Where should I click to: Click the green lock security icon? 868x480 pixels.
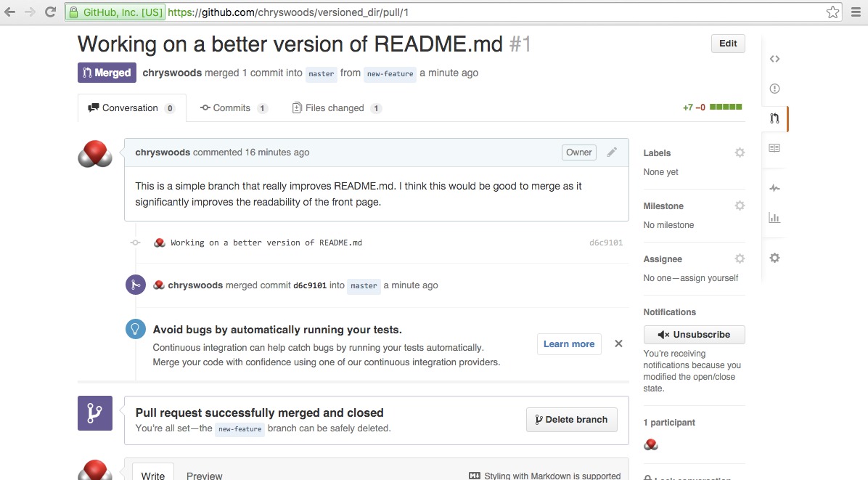coord(73,12)
